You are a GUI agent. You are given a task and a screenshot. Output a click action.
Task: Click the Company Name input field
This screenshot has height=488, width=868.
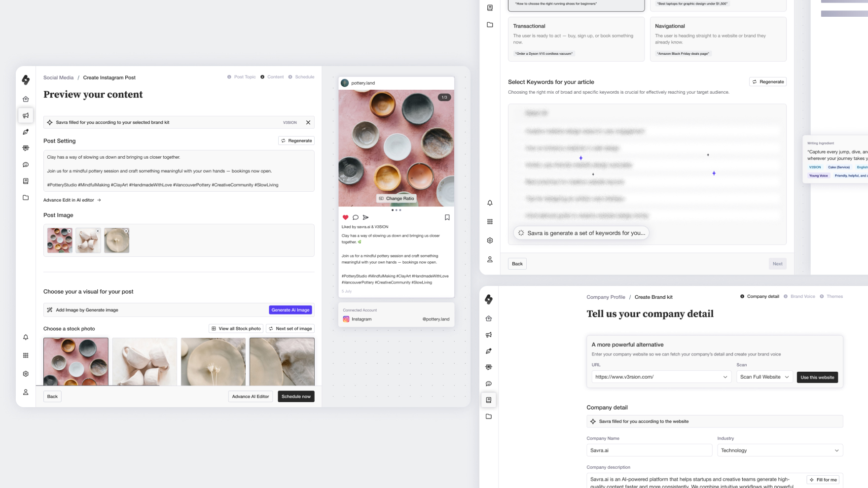coord(649,450)
